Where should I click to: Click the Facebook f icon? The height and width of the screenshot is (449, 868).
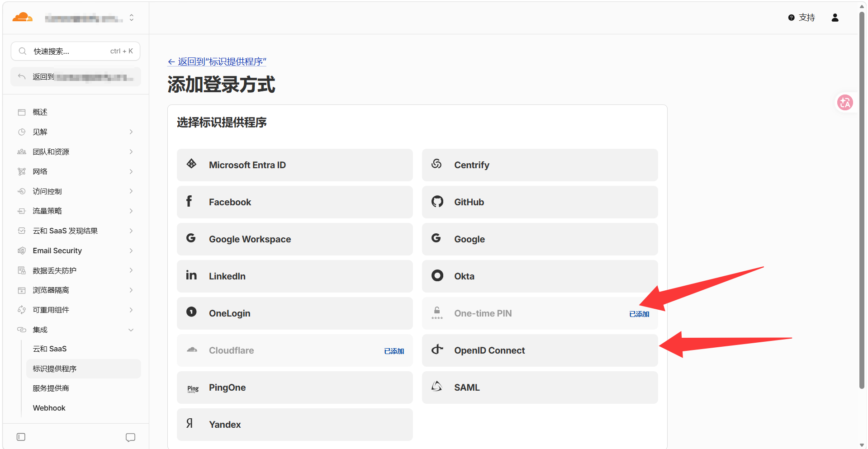click(x=189, y=201)
